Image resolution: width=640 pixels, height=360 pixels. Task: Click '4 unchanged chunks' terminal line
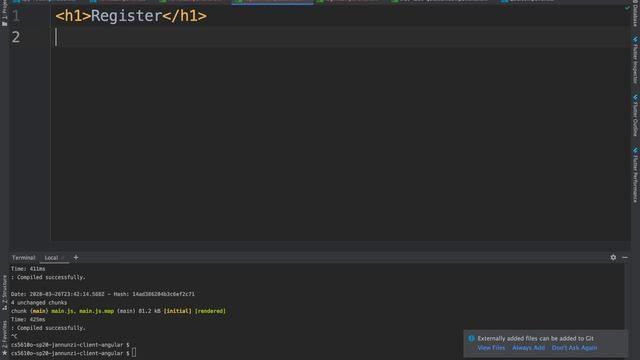tap(39, 303)
